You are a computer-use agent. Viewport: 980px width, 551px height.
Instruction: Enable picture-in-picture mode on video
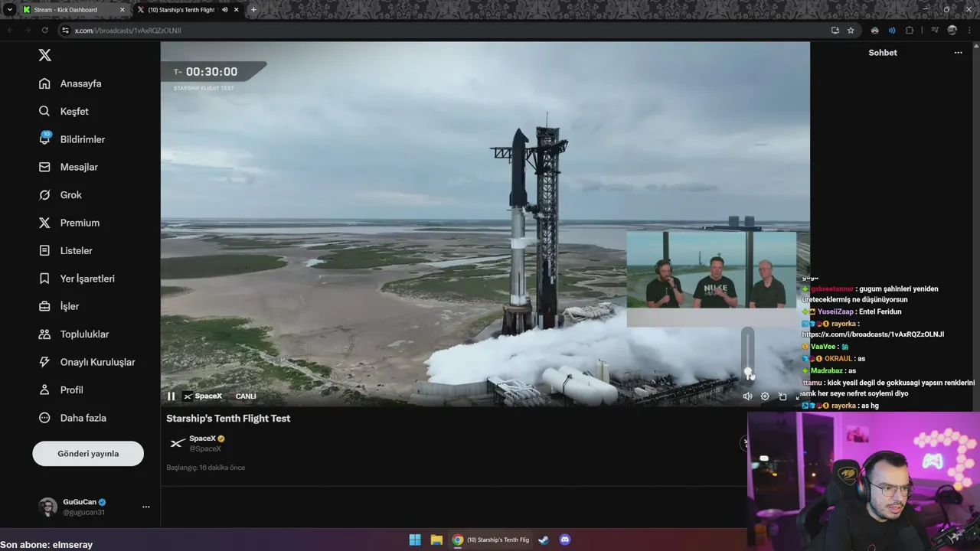[782, 396]
